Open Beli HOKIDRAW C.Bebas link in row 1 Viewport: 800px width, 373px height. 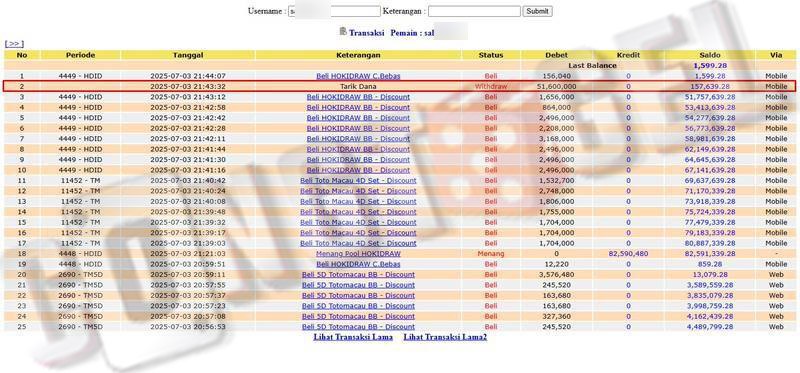coord(358,76)
